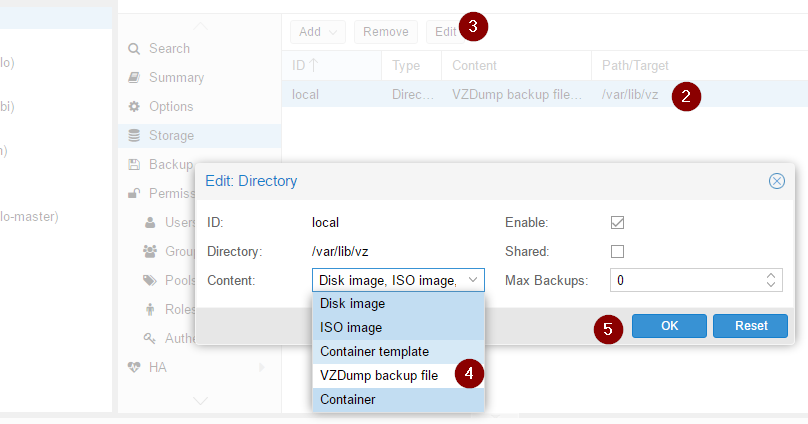Viewport: 808px width, 424px height.
Task: Toggle the Shared checkbox
Action: [x=617, y=251]
